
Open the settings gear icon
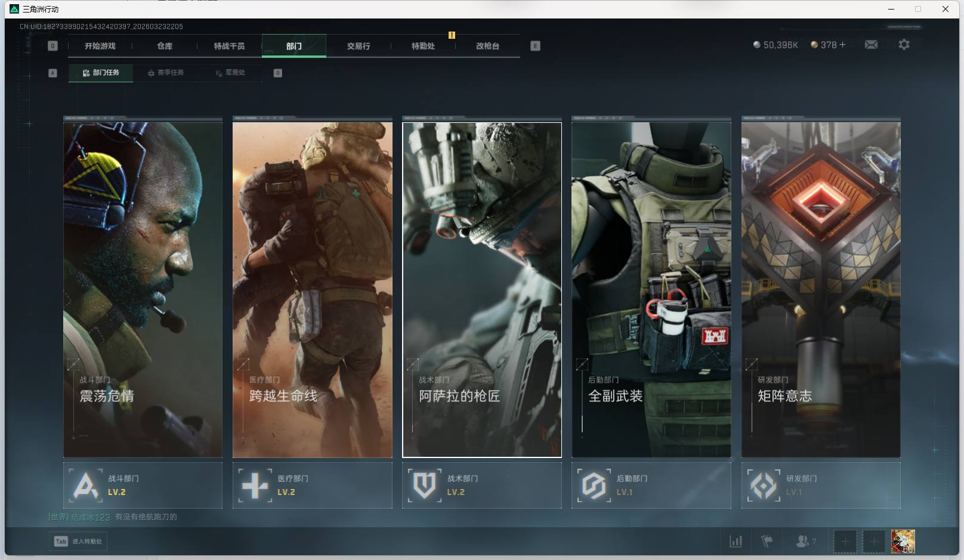coord(904,45)
